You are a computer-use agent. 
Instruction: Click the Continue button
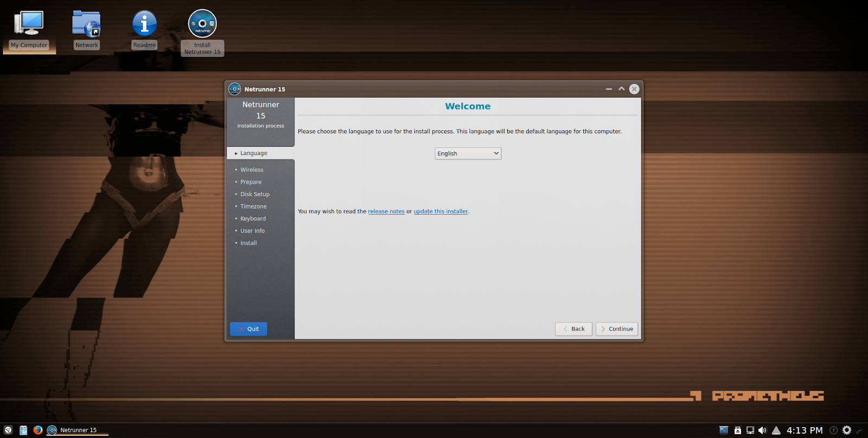point(617,329)
